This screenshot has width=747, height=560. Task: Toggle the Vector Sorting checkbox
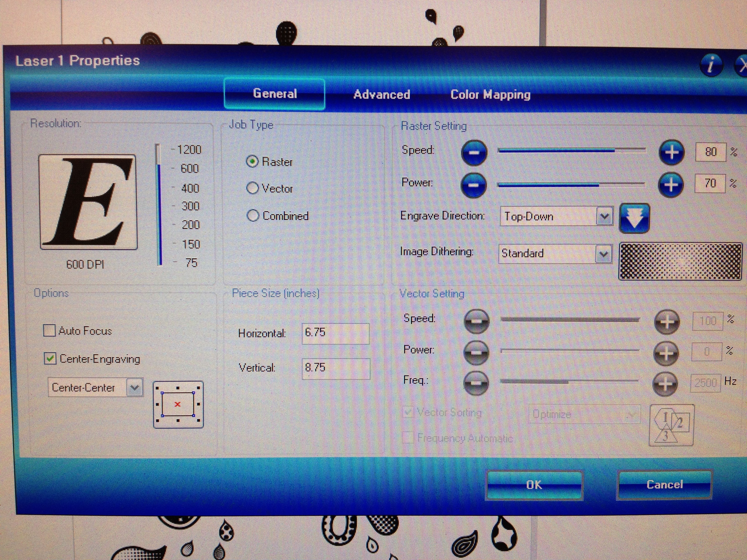coord(408,412)
